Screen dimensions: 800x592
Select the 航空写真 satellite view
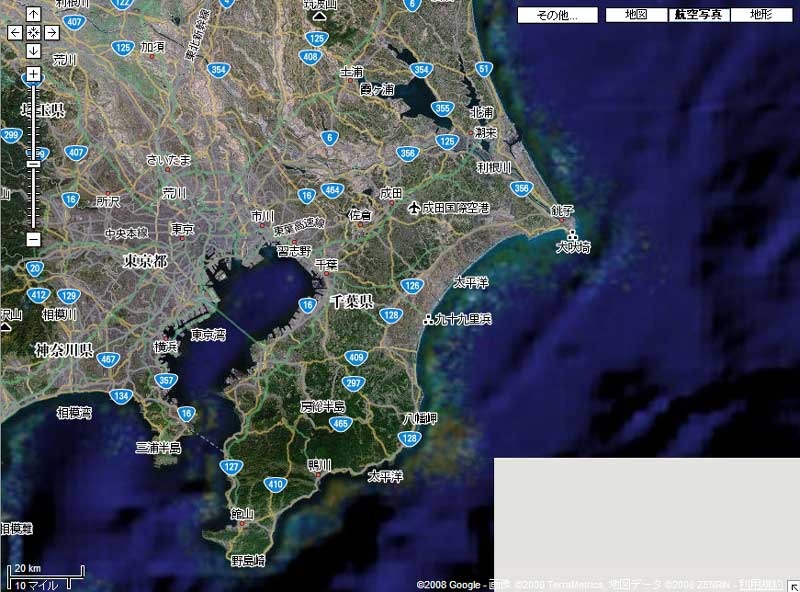click(698, 15)
